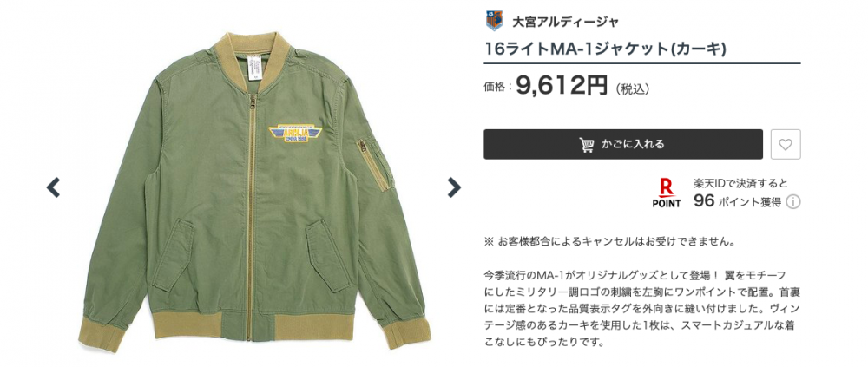The image size is (868, 367).
Task: Open the Rakuten points info icon
Action: tap(793, 203)
